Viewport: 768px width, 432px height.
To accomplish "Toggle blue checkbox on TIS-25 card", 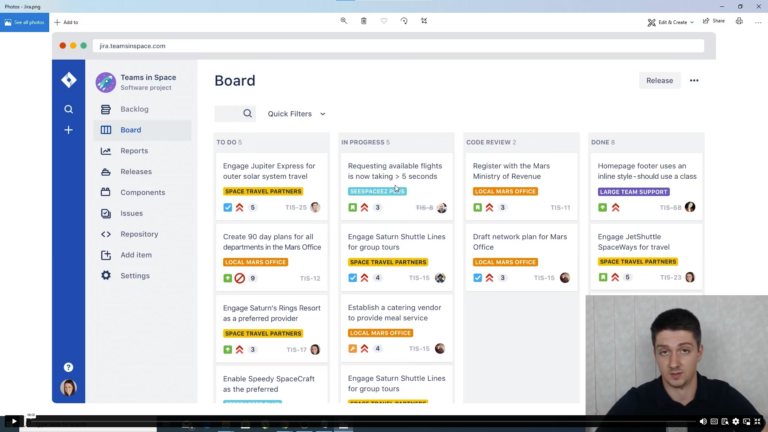I will [x=227, y=208].
